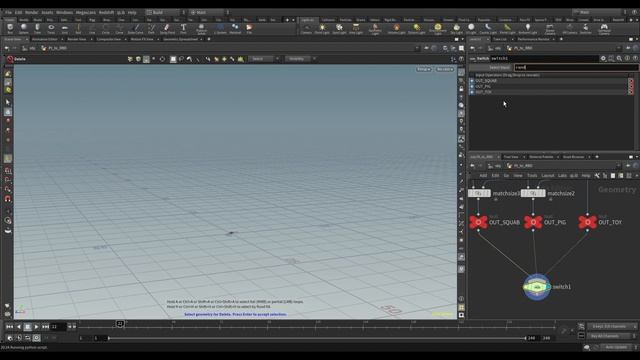Select the Tube shelf tool
The height and width of the screenshot is (360, 640).
pos(38,29)
